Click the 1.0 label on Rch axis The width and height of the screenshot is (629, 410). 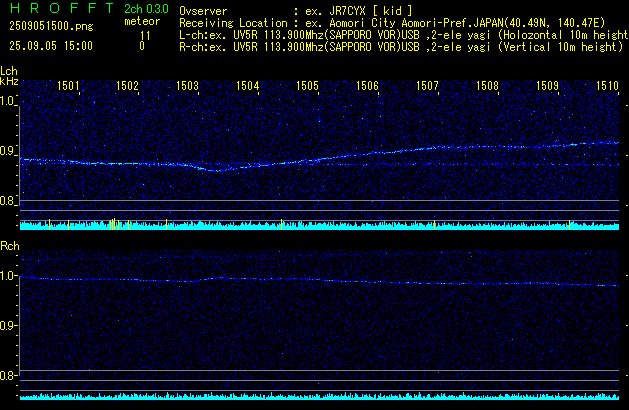[x=7, y=276]
